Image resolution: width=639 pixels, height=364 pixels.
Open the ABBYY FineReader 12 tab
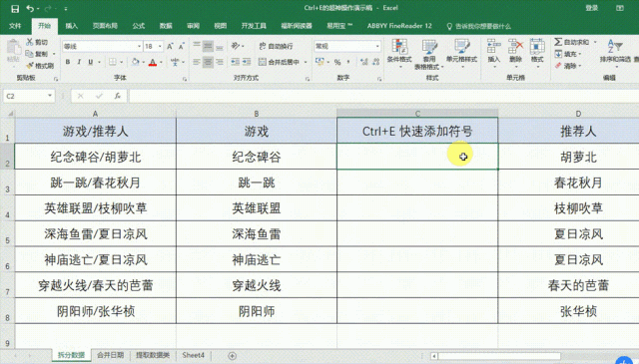(x=399, y=26)
